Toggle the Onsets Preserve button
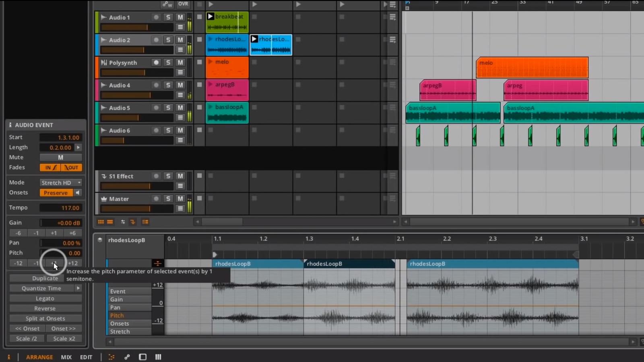The height and width of the screenshot is (362, 644). pos(56,193)
